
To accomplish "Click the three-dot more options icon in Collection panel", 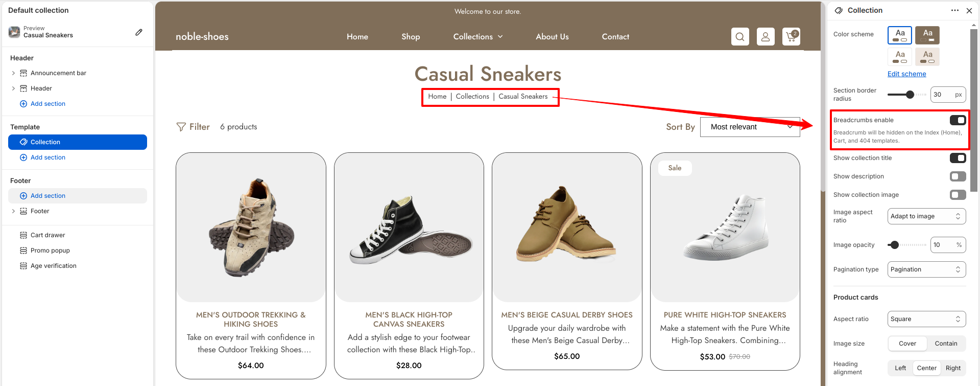I will [955, 10].
